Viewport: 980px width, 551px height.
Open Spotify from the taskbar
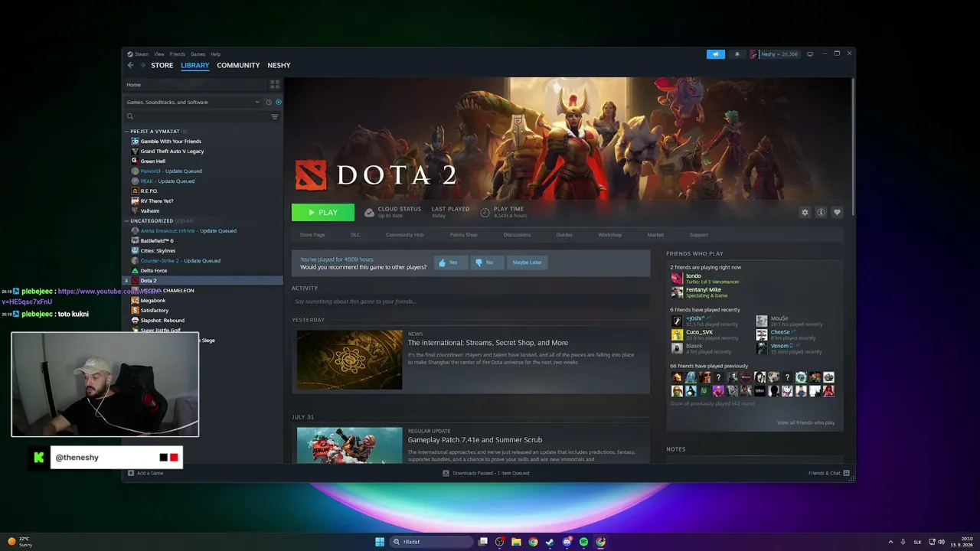tap(583, 542)
